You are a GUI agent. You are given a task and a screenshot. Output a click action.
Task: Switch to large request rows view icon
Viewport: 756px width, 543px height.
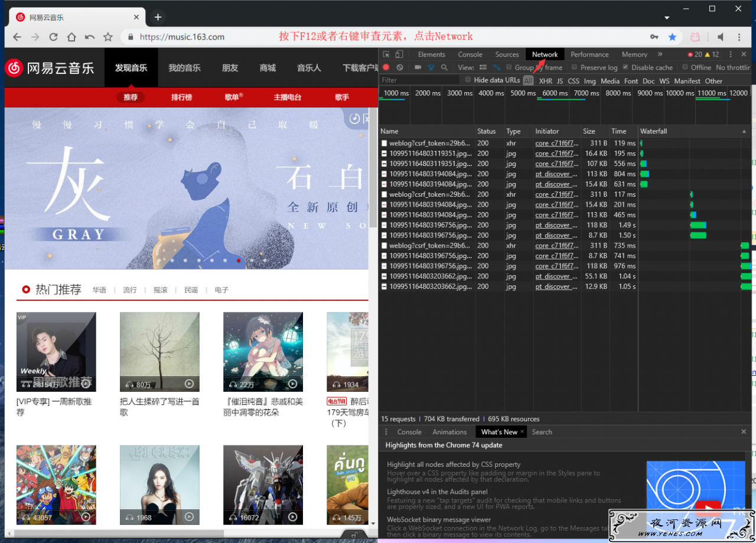[x=483, y=67]
